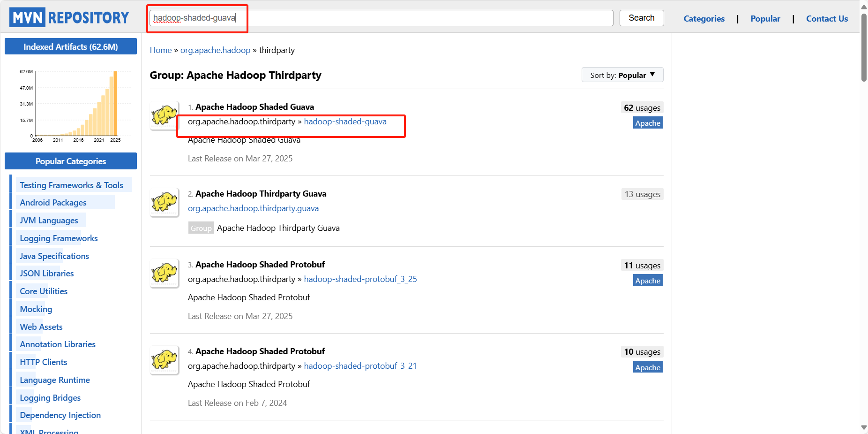The image size is (868, 434).
Task: Open HTTP Clients category
Action: [44, 362]
